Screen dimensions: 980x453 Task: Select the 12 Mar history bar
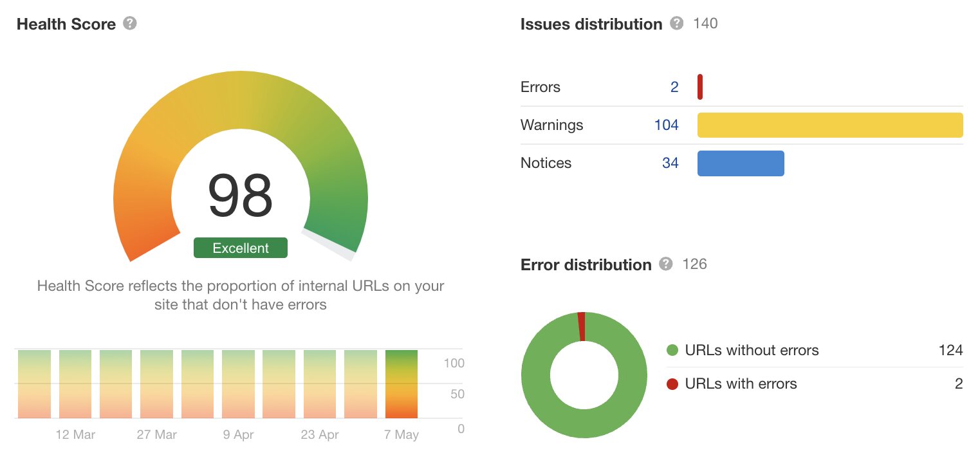75,384
